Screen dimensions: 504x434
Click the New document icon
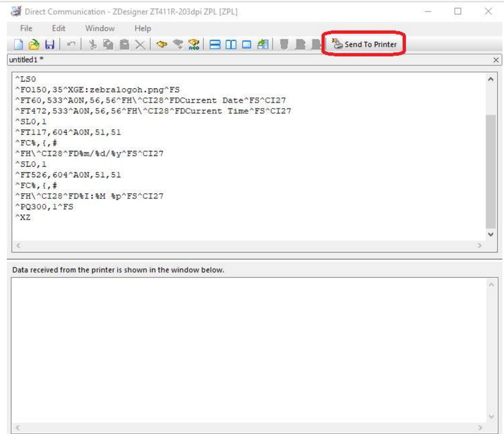point(19,45)
